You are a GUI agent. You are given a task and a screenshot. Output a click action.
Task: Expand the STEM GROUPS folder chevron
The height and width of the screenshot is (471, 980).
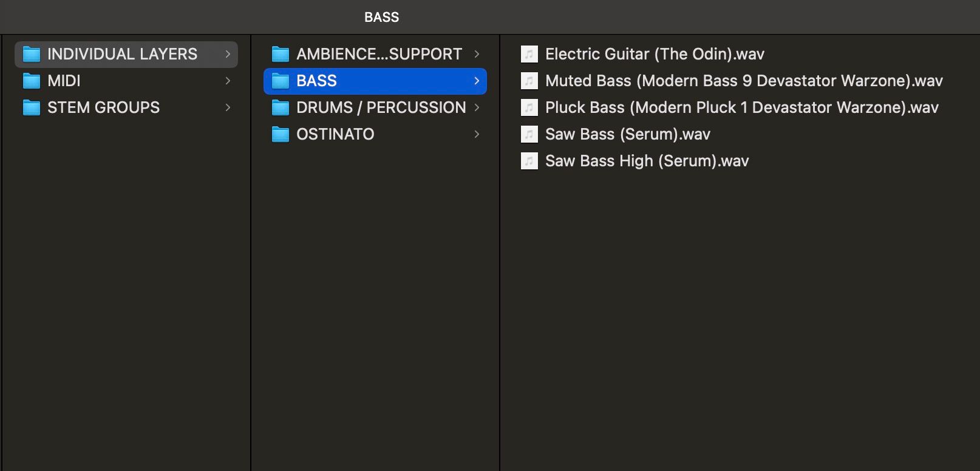[228, 107]
